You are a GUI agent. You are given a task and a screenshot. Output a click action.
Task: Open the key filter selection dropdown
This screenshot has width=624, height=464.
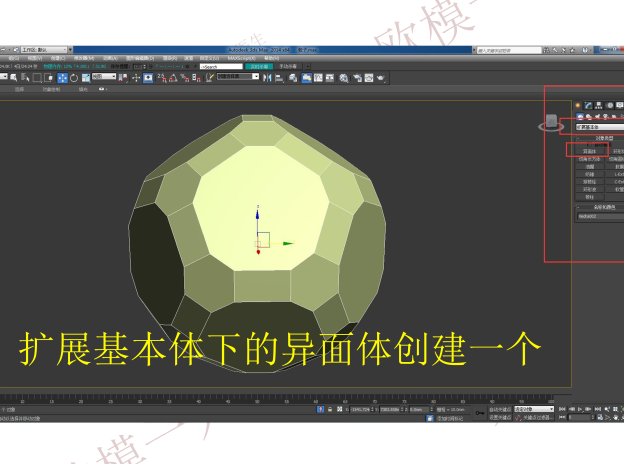pos(534,409)
